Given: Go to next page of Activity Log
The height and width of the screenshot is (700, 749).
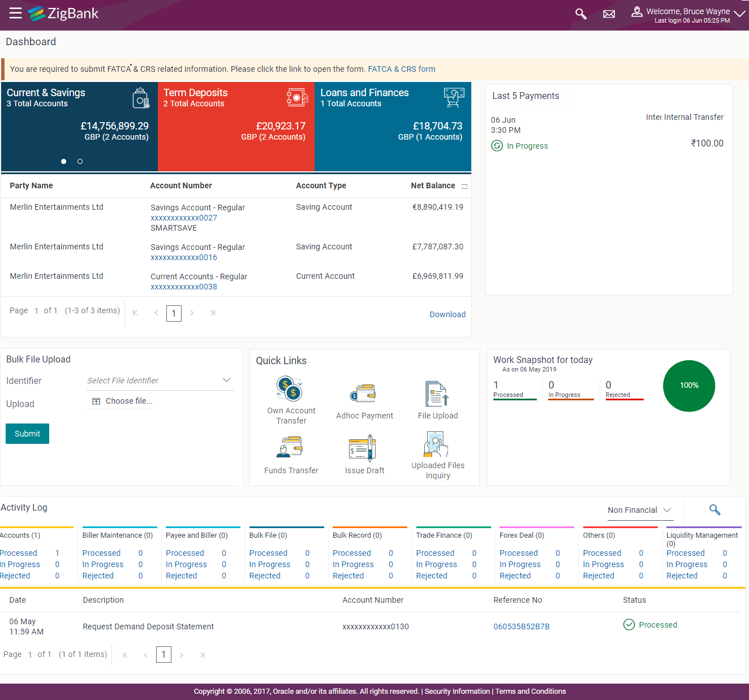Looking at the screenshot, I should (182, 655).
